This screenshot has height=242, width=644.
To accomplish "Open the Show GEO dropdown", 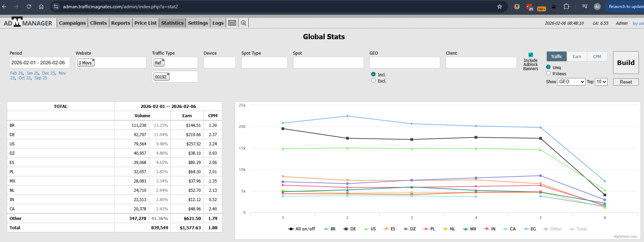I will click(571, 82).
